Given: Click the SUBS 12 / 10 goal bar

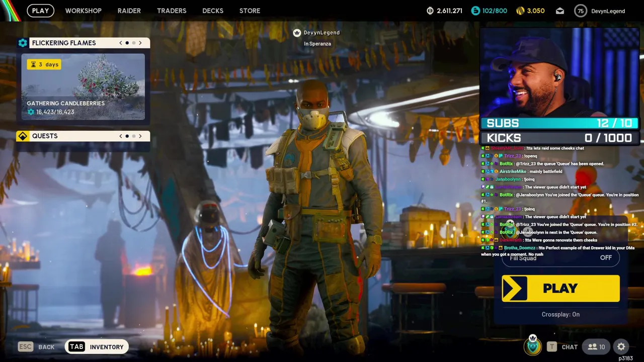Looking at the screenshot, I should (x=559, y=123).
